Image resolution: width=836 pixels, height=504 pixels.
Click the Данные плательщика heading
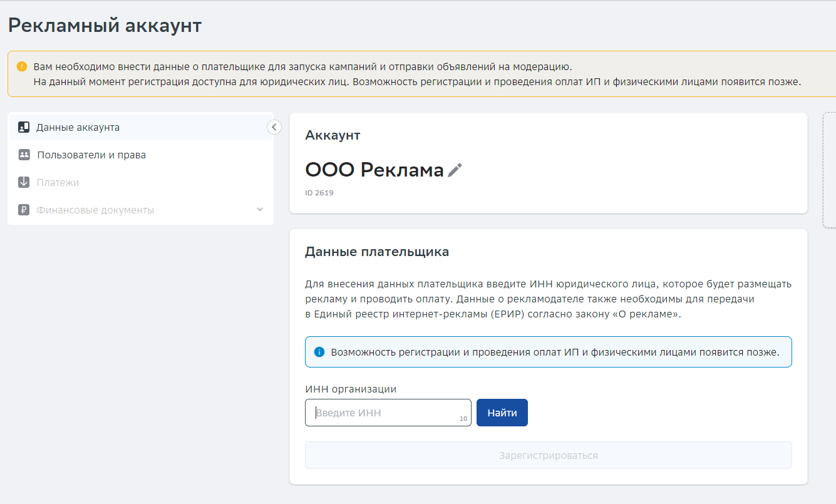(x=377, y=252)
